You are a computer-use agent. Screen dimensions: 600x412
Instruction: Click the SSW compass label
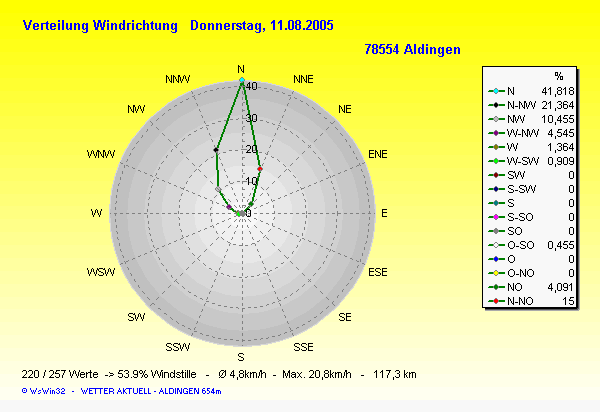tap(178, 347)
